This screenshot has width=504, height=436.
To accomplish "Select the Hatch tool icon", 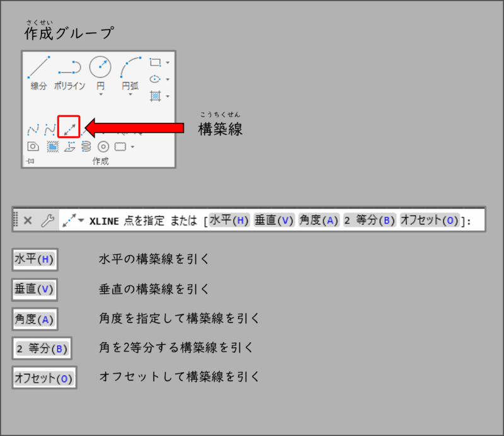I will coord(155,96).
